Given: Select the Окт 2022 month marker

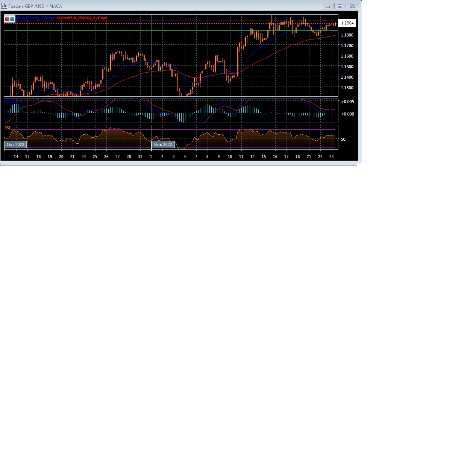Looking at the screenshot, I should tap(15, 144).
